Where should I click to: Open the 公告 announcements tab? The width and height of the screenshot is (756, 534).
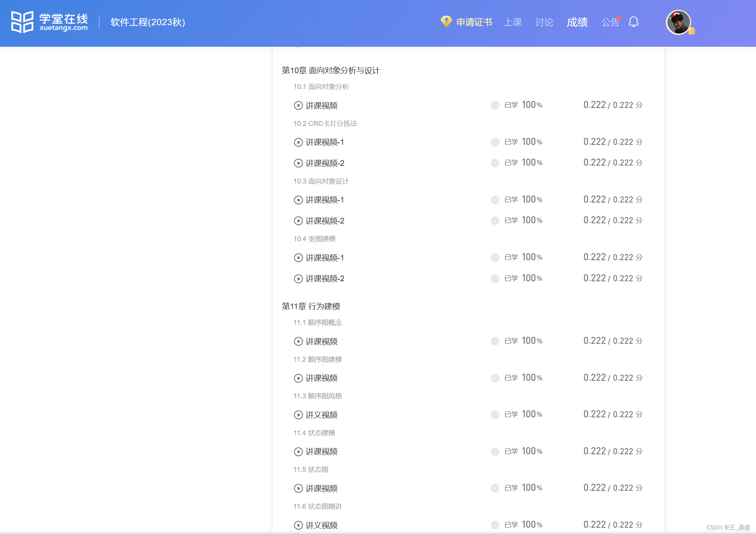tap(610, 22)
